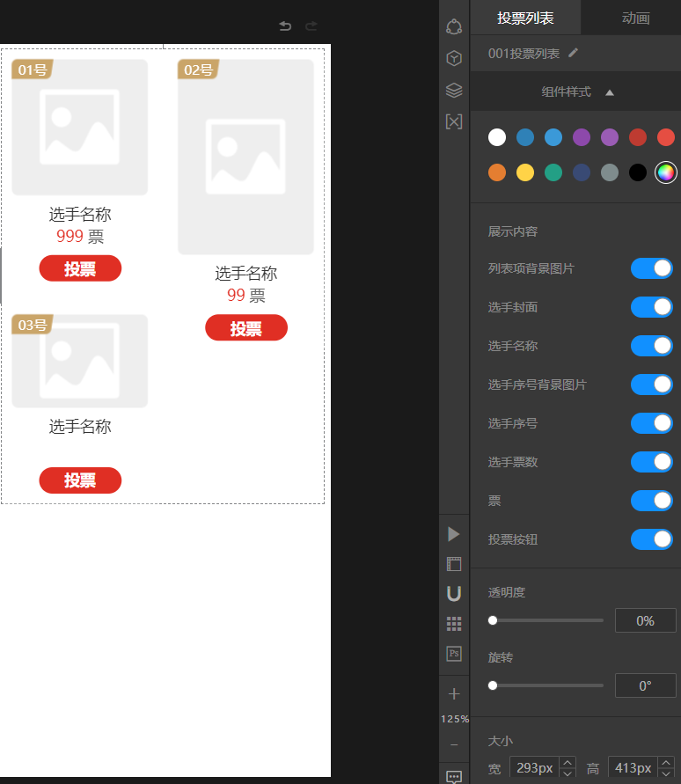Click the Ps import icon
This screenshot has height=784, width=681.
454,654
